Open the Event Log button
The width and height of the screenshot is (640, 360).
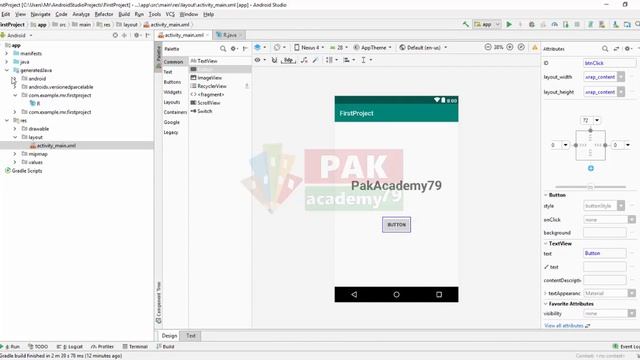click(626, 347)
